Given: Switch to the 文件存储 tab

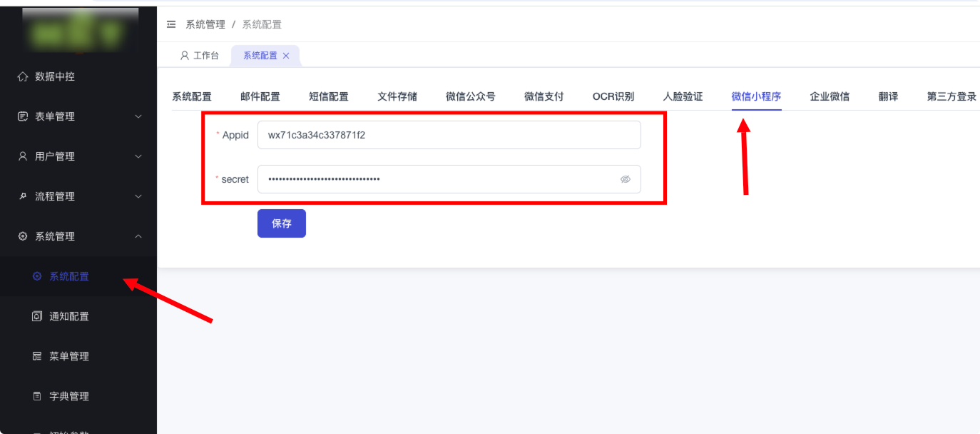Looking at the screenshot, I should click(397, 96).
